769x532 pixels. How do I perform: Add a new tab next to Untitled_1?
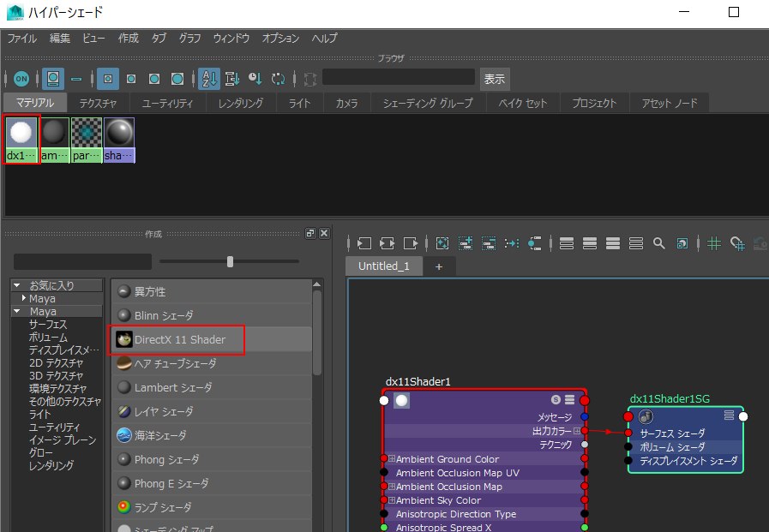[x=439, y=266]
